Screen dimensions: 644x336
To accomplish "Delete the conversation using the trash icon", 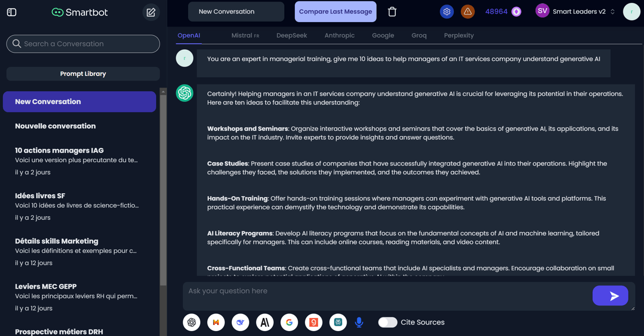I will tap(392, 11).
